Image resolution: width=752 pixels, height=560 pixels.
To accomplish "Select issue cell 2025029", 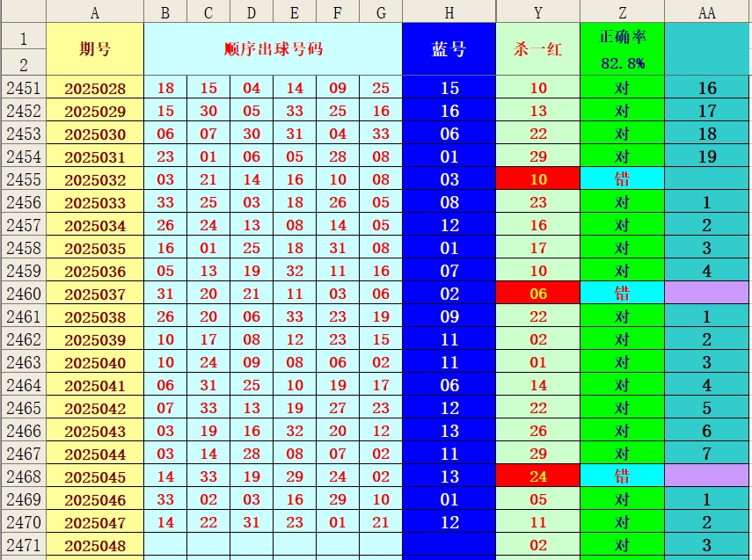I will 95,112.
